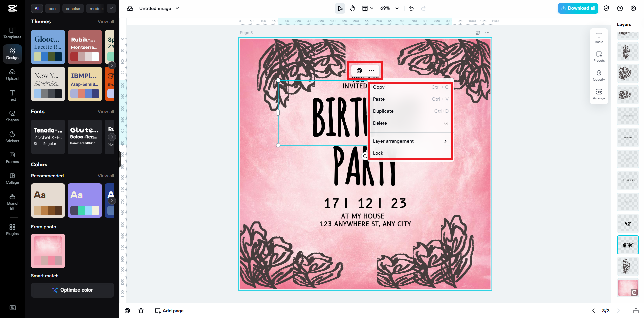Select the 'cool' filter chip

[x=52, y=9]
